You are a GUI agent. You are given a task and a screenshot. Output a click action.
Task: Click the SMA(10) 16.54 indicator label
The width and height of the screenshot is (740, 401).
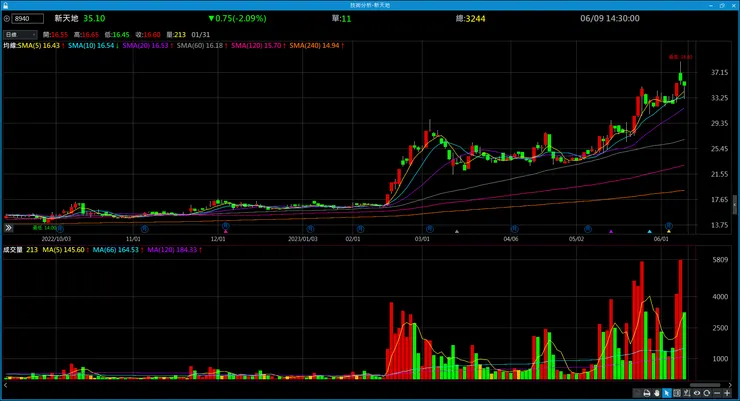tap(93, 46)
